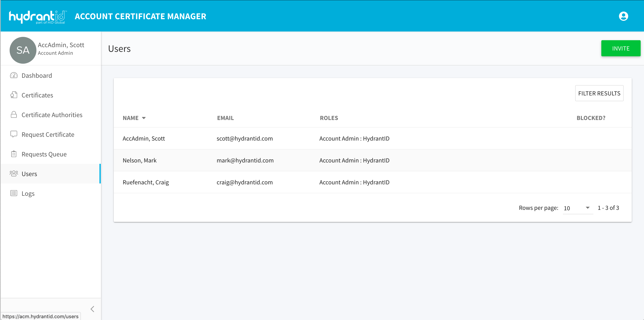Sort by the NAME column header
The image size is (644, 320).
point(130,118)
